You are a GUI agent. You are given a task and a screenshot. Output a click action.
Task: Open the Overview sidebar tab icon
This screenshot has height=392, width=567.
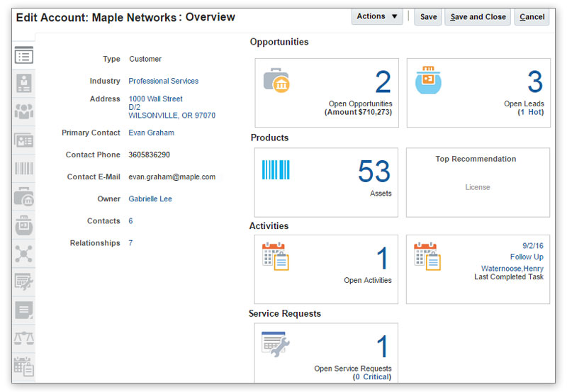(24, 56)
